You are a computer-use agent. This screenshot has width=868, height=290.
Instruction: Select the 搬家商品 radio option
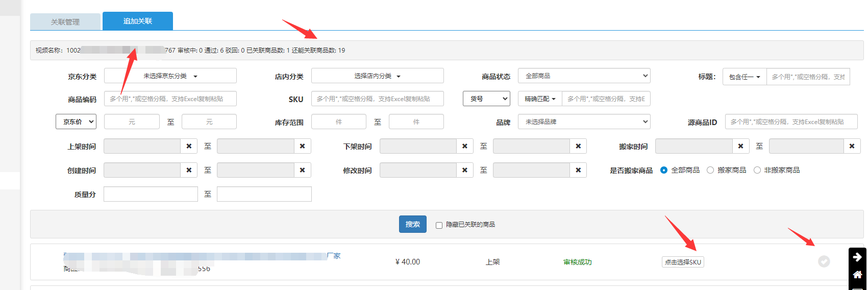coord(710,171)
